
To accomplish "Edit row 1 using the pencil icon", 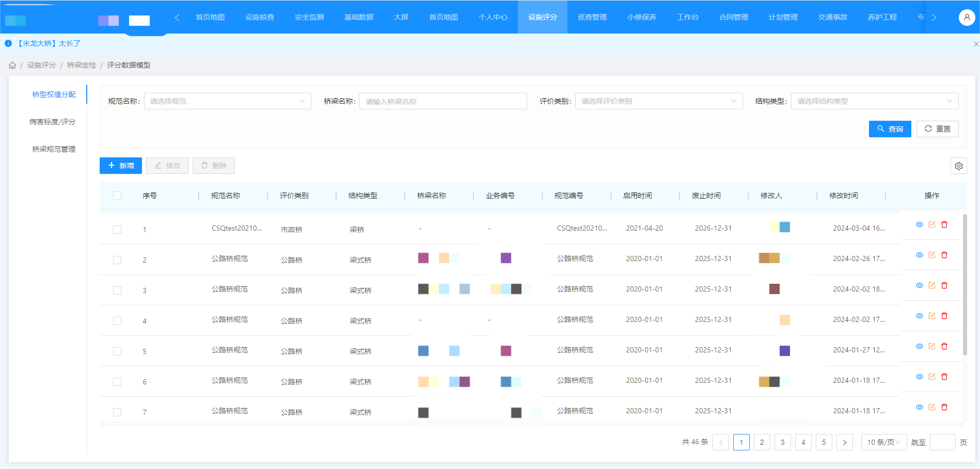I will [932, 224].
